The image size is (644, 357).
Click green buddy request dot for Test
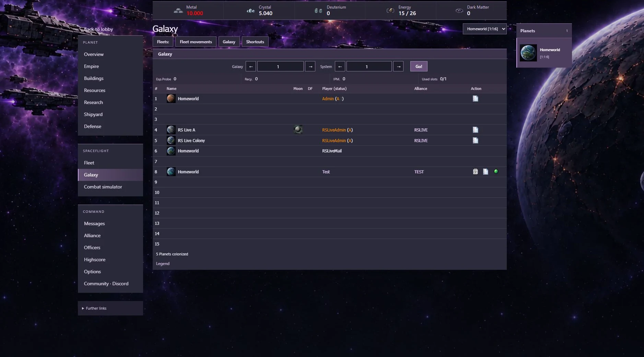coord(496,171)
